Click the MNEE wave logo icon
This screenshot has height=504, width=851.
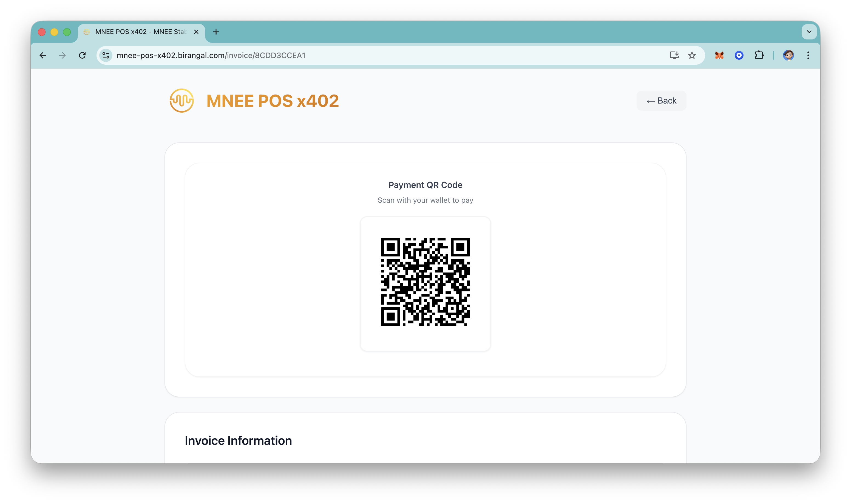[181, 101]
